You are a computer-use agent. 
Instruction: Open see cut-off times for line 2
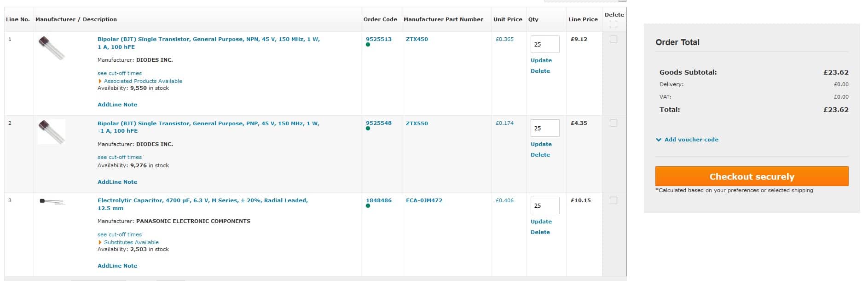pyautogui.click(x=120, y=157)
